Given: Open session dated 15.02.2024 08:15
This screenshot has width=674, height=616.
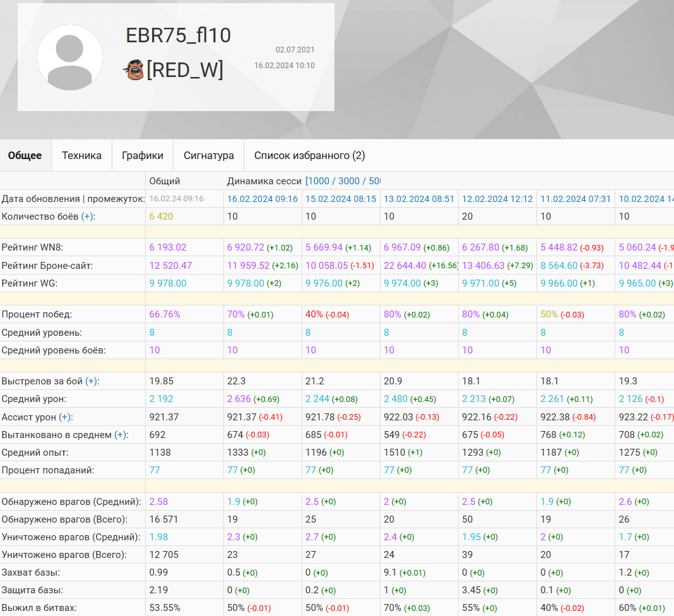Looking at the screenshot, I should coord(341,199).
